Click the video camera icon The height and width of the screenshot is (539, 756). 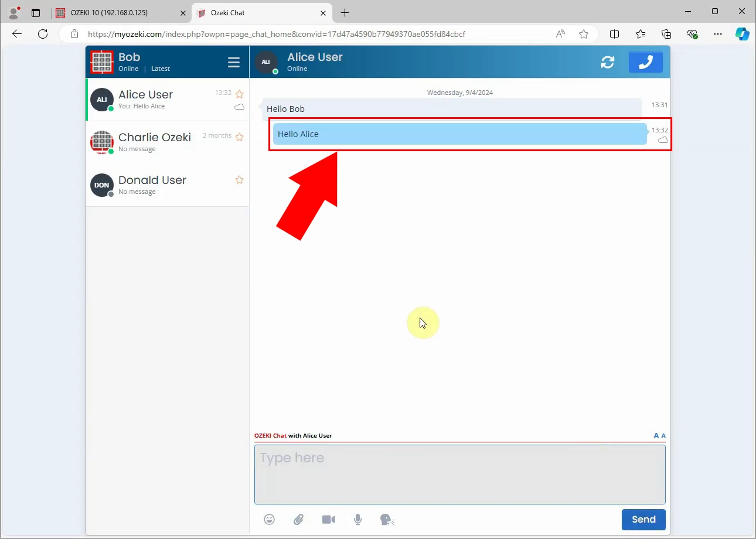329,519
